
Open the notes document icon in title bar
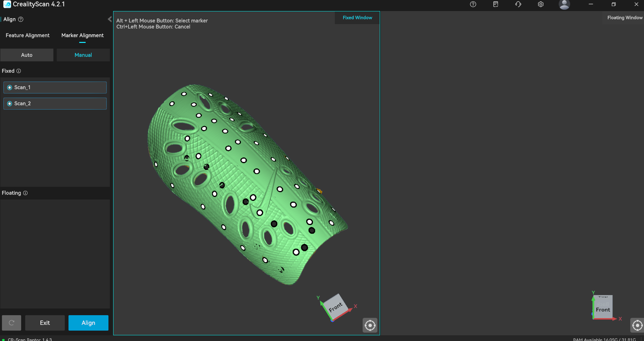tap(496, 4)
